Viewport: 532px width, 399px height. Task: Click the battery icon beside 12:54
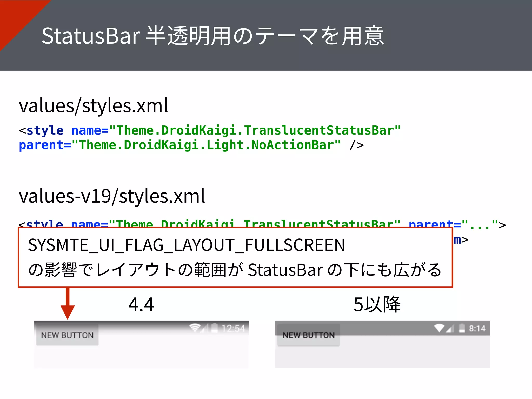[x=215, y=328]
